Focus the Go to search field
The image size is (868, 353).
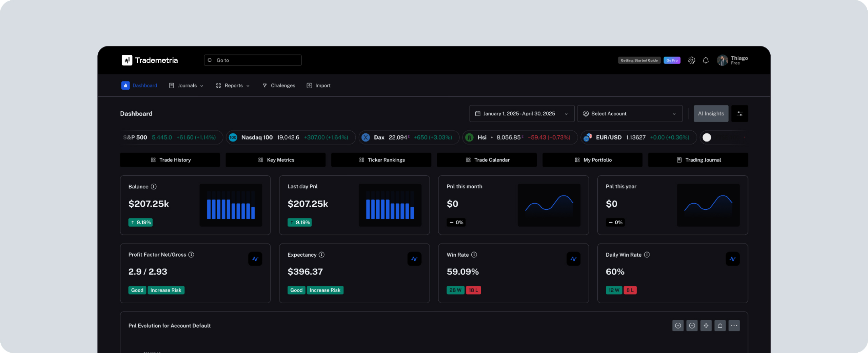click(253, 60)
